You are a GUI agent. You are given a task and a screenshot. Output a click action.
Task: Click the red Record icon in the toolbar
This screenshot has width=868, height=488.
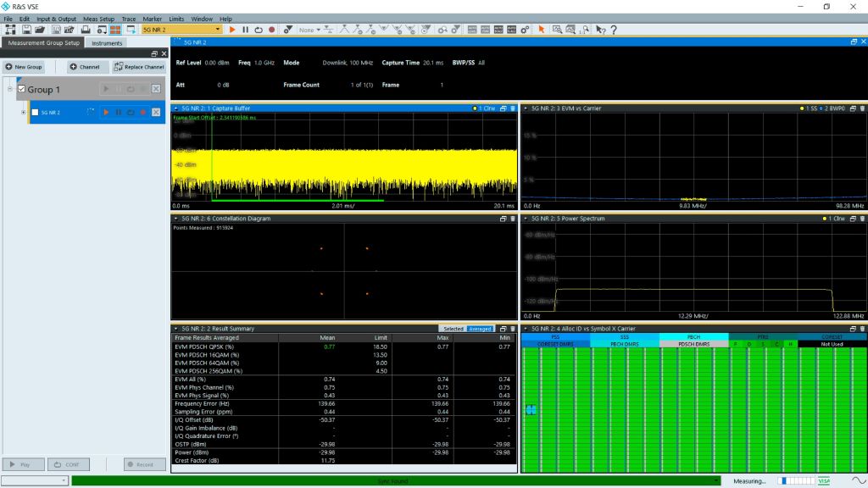click(x=271, y=30)
